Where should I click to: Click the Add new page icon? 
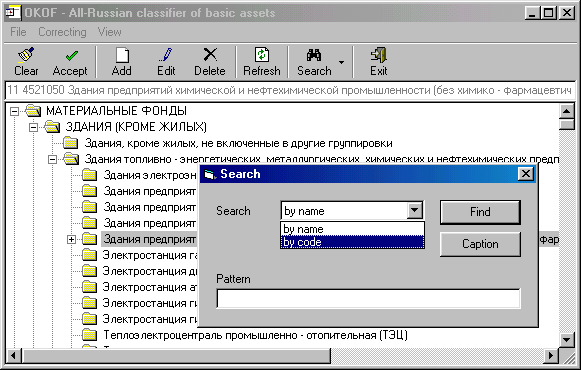[122, 55]
